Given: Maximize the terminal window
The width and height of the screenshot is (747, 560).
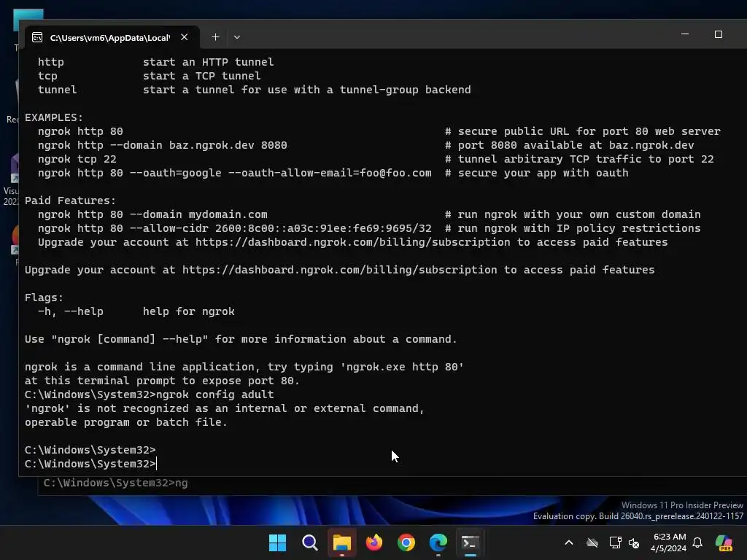Looking at the screenshot, I should (x=719, y=34).
